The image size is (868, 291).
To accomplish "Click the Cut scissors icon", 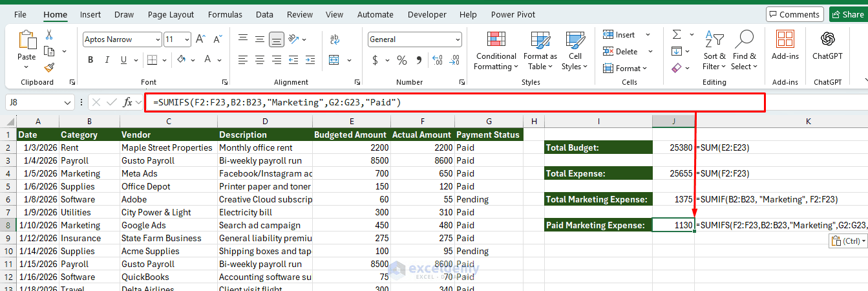I will tap(49, 35).
